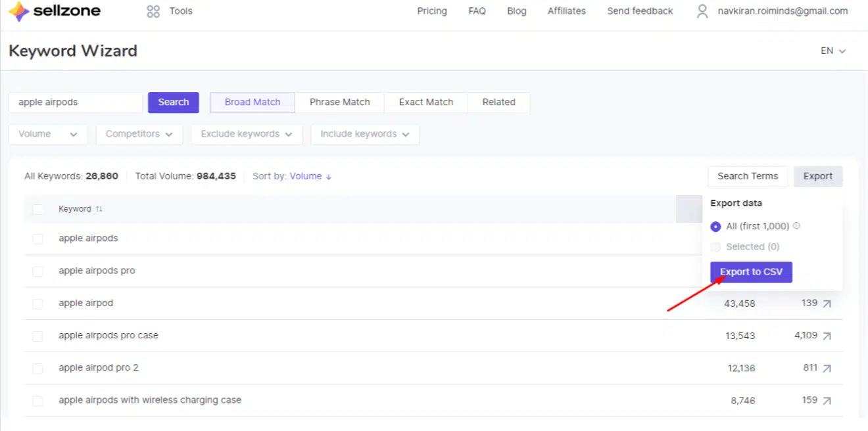Click the Total Volume 984,435 text
The height and width of the screenshot is (431, 868).
tap(185, 176)
